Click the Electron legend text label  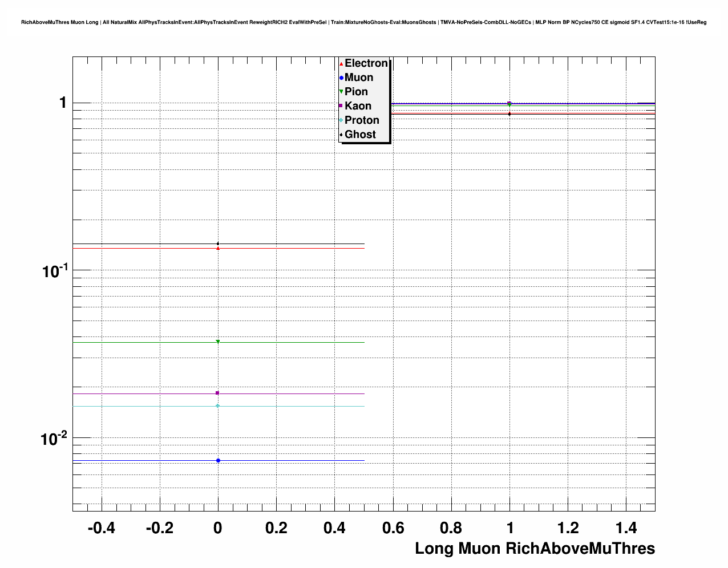tap(366, 63)
